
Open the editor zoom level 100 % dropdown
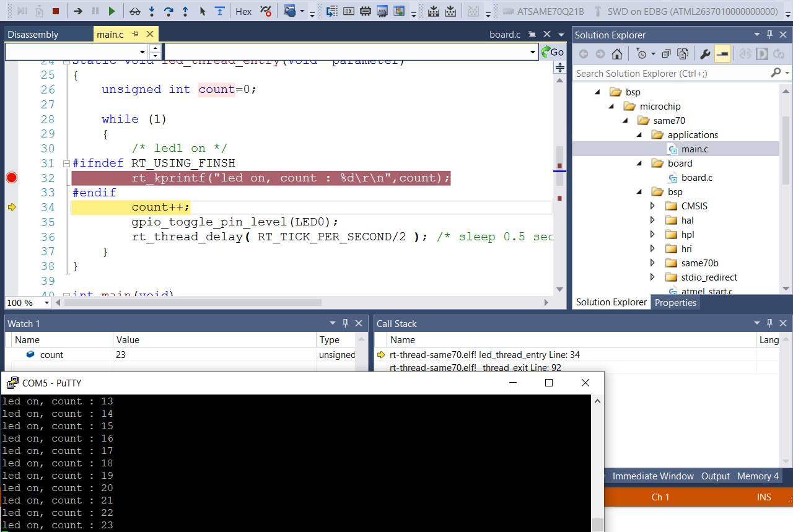click(x=46, y=303)
